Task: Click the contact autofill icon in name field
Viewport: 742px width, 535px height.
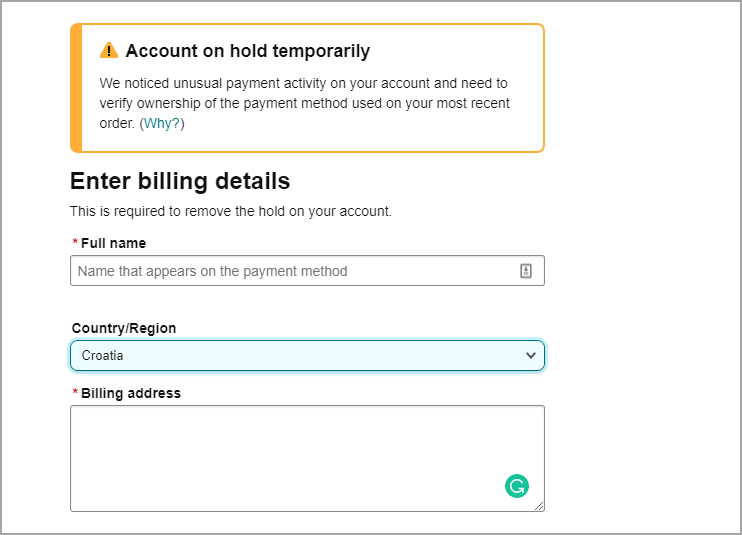Action: click(x=526, y=271)
